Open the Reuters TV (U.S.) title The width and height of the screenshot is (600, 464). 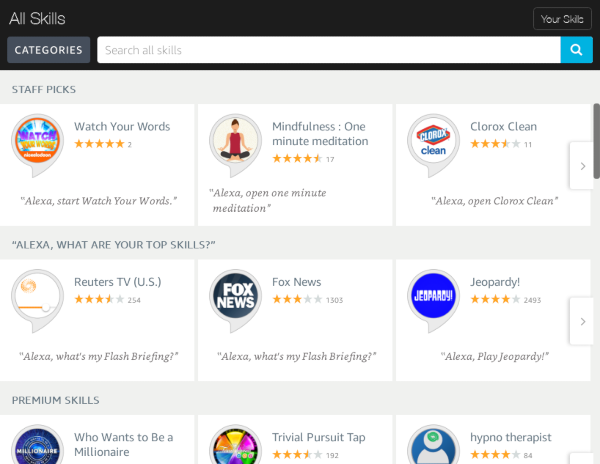tap(117, 282)
